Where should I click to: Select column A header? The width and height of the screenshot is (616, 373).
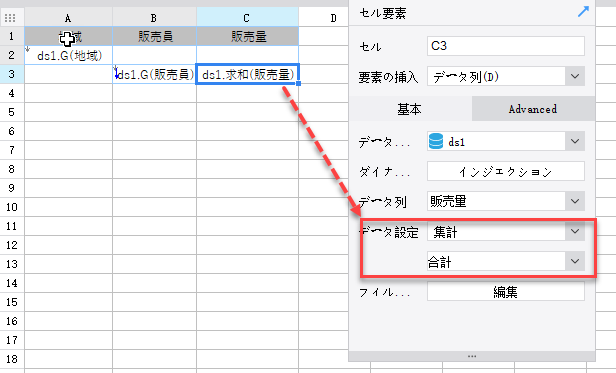coord(68,18)
